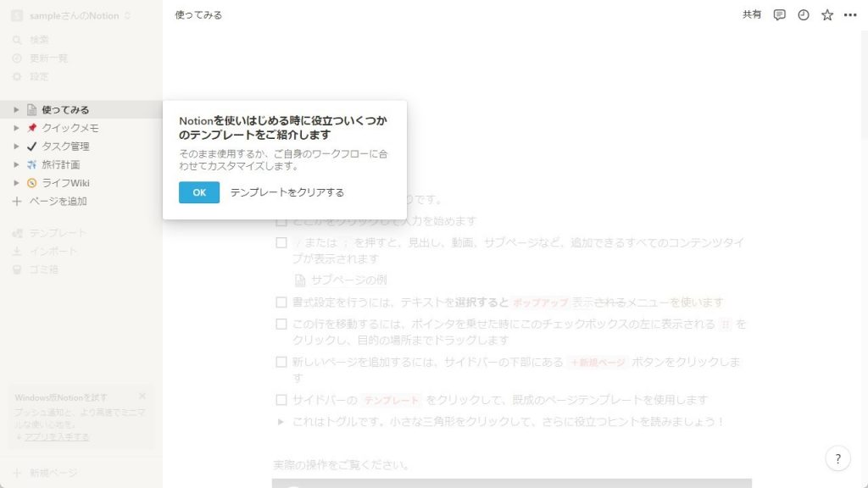Click the highlighted ポップアップ text
868x488 pixels.
(x=540, y=302)
